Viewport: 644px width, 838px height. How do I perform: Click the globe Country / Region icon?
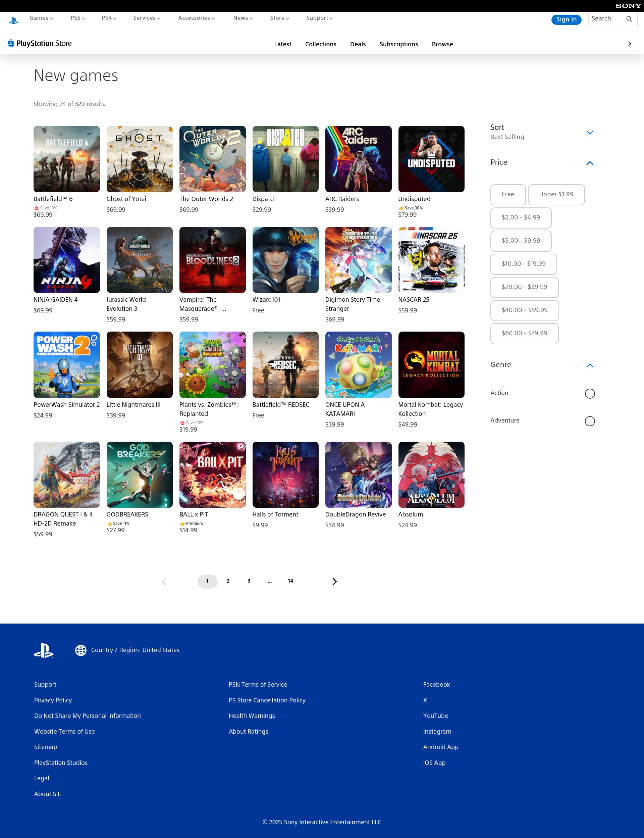(x=80, y=650)
